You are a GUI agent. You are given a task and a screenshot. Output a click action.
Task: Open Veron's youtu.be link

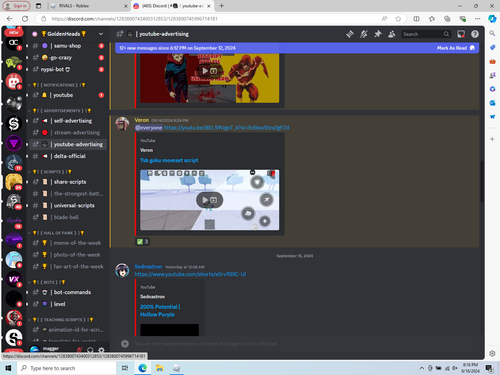coord(226,128)
